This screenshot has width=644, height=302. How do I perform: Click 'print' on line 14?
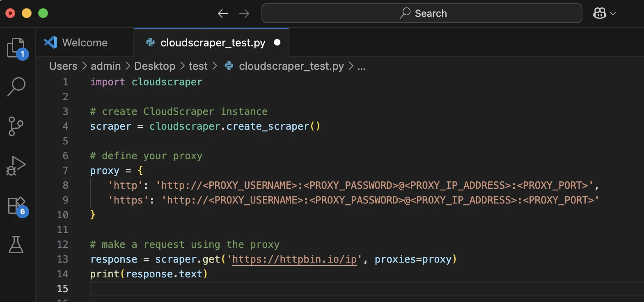tap(105, 274)
